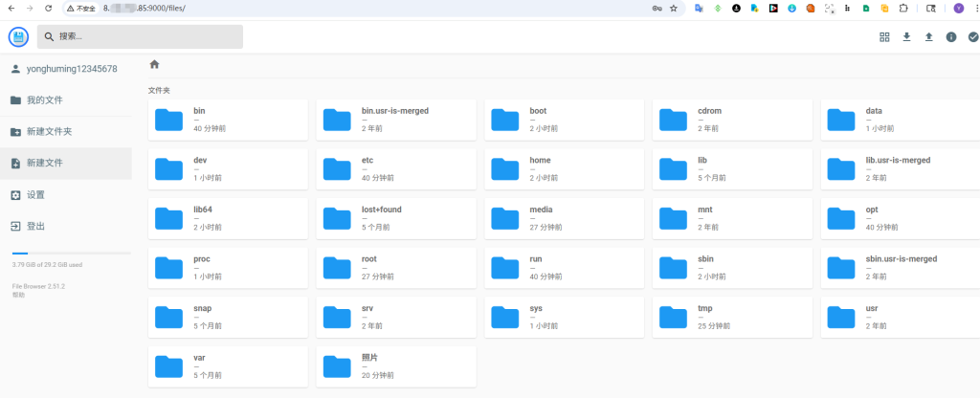Screen dimensions: 980x398
Task: Select the var folder
Action: point(228,366)
